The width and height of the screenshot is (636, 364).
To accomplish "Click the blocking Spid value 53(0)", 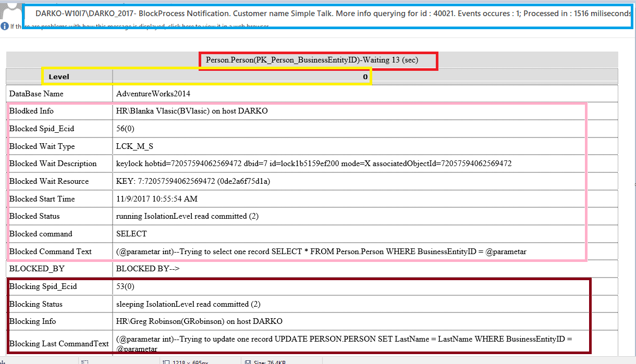I will [125, 286].
